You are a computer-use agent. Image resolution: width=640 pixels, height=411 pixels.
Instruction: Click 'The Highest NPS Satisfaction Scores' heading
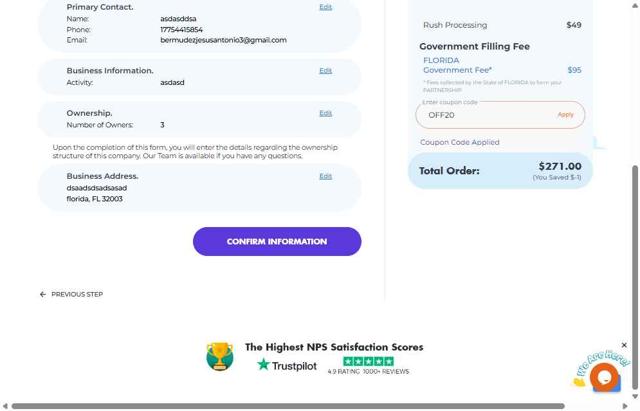[x=334, y=347]
